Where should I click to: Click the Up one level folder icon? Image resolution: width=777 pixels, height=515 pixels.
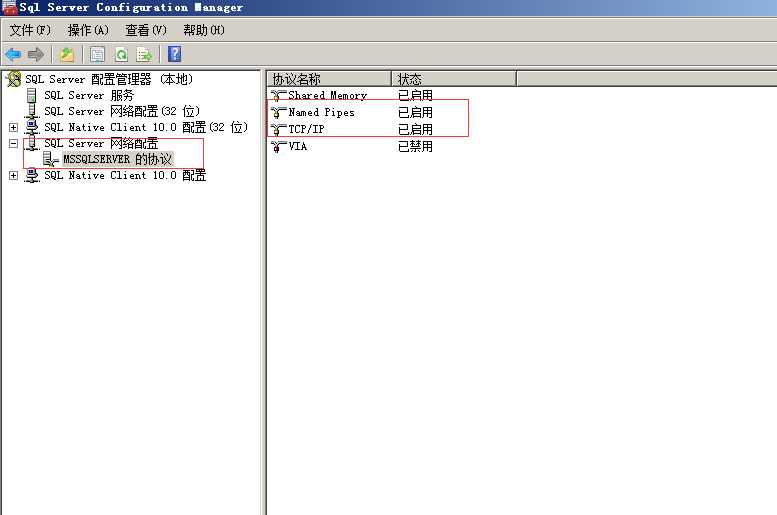[67, 54]
